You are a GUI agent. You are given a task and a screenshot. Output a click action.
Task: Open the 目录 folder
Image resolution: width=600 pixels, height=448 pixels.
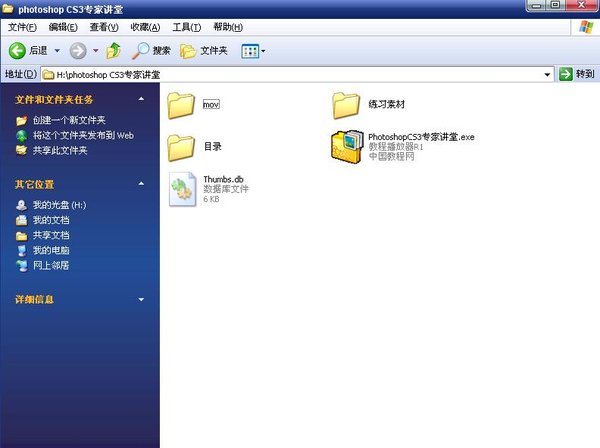coord(182,146)
